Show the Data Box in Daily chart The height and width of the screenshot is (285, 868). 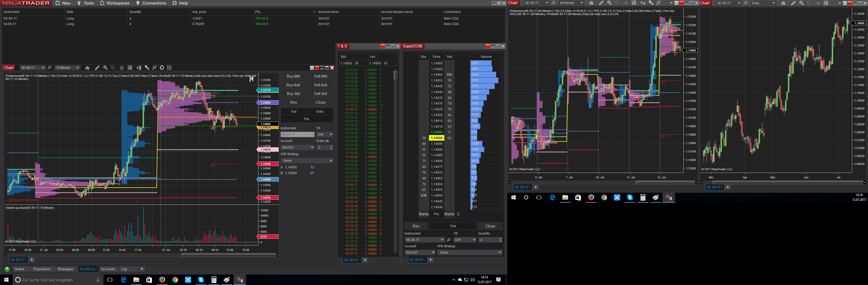coord(826,3)
